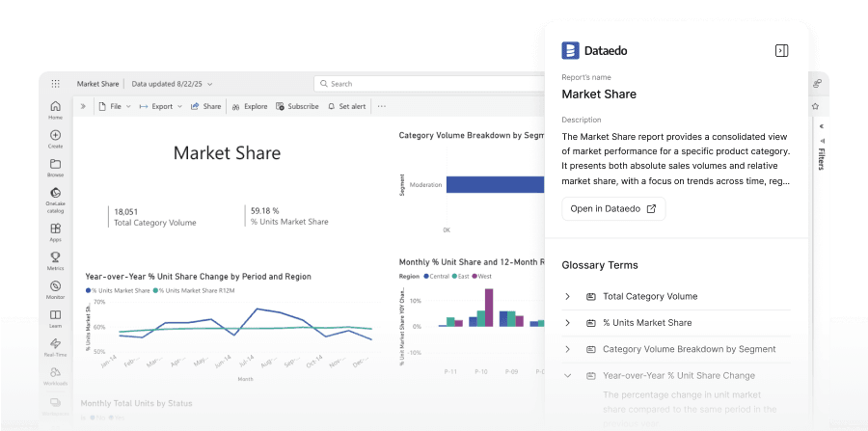Expand the % Units Market Share term

[567, 323]
